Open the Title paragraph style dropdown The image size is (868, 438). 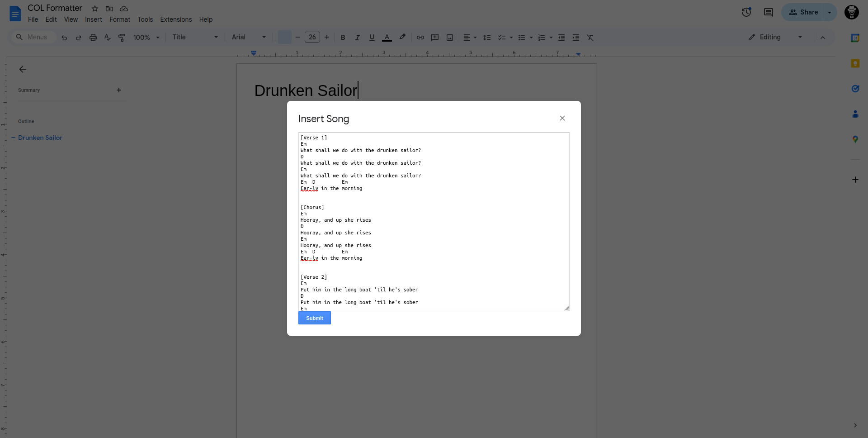click(195, 37)
